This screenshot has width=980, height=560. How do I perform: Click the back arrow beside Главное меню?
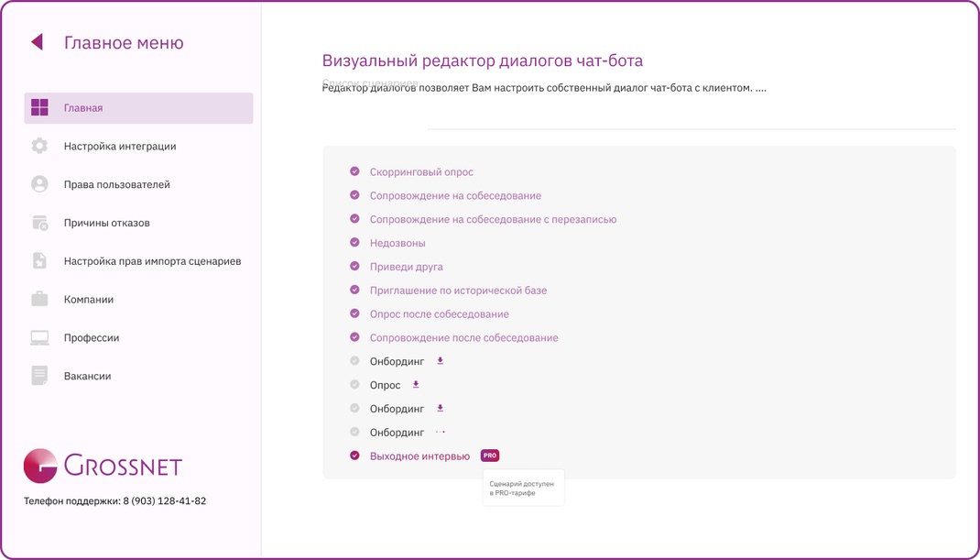37,42
